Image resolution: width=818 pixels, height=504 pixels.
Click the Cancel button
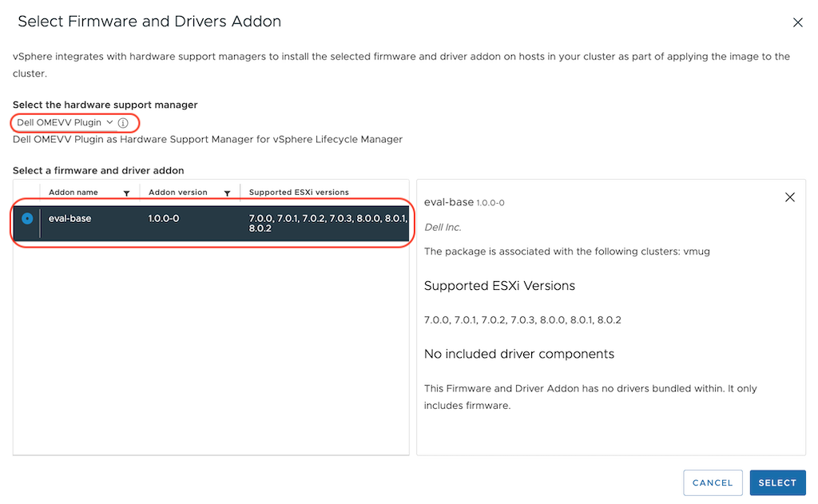pos(713,482)
